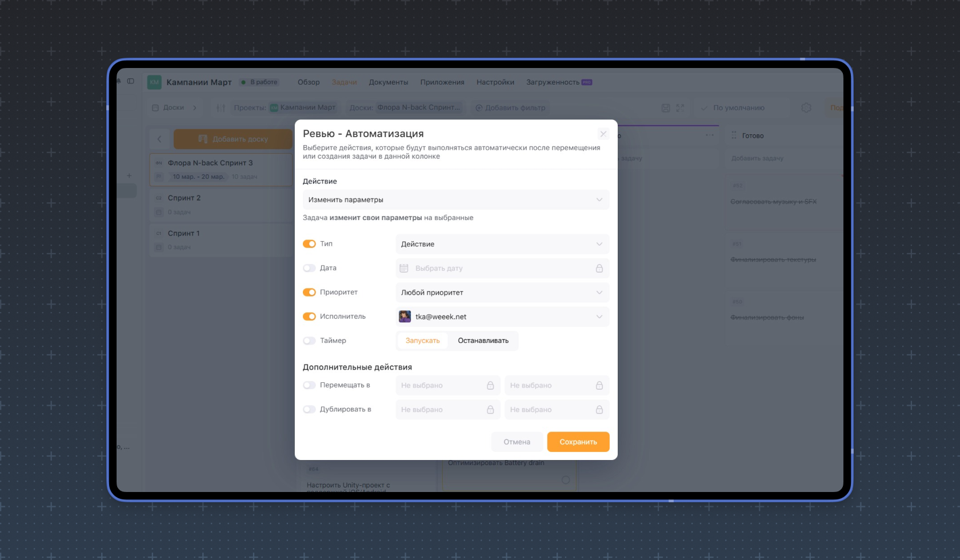Turn on the Таймер toggle
This screenshot has width=960, height=560.
[309, 341]
